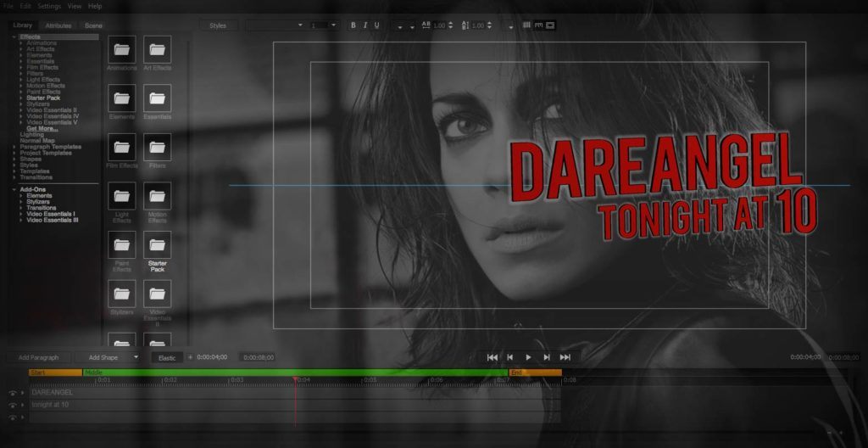Toggle bold text formatting
This screenshot has width=868, height=448.
tap(353, 25)
